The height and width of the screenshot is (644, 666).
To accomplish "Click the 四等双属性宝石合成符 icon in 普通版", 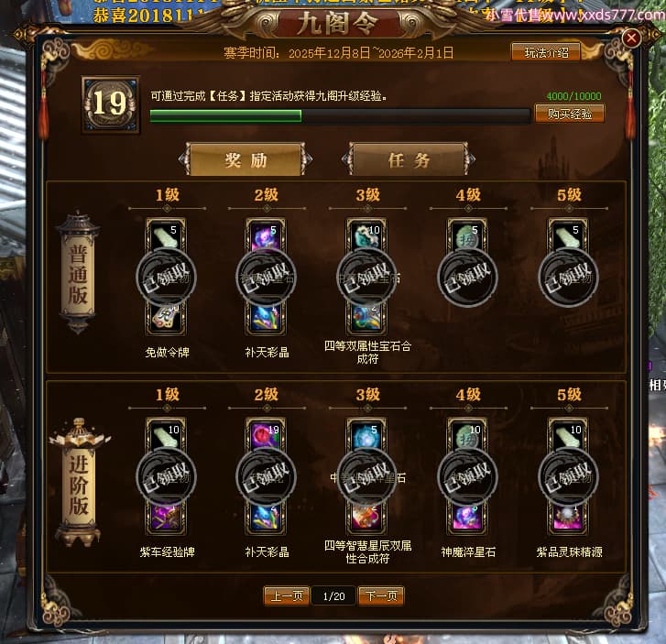I will (366, 319).
